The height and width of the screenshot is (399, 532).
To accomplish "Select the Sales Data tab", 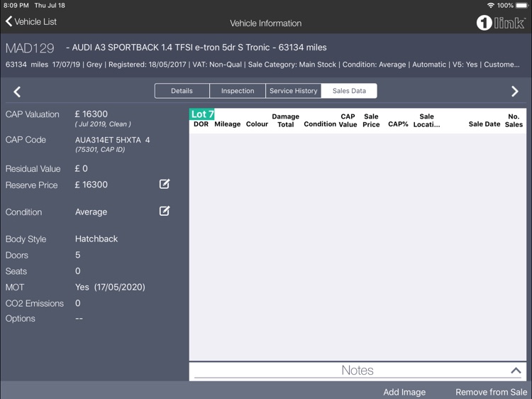I will (x=349, y=91).
